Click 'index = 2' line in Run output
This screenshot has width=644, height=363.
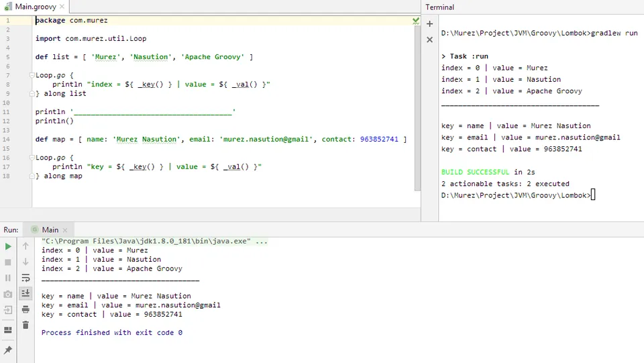tap(112, 268)
